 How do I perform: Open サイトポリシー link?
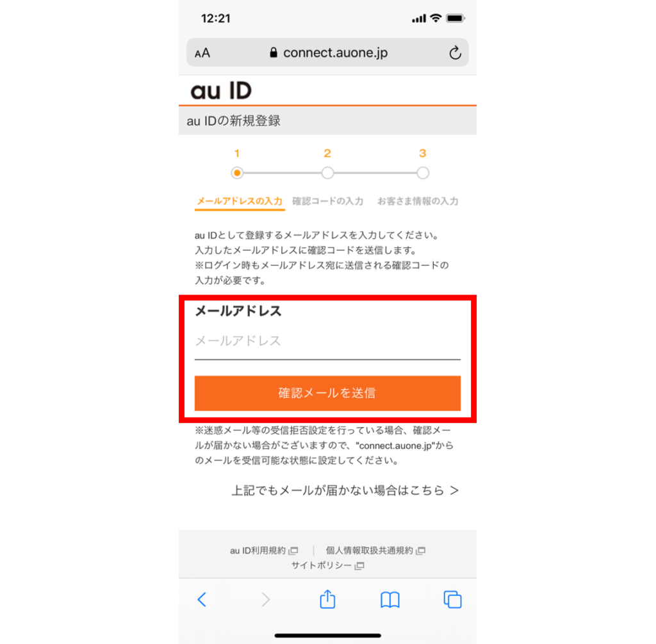(327, 565)
